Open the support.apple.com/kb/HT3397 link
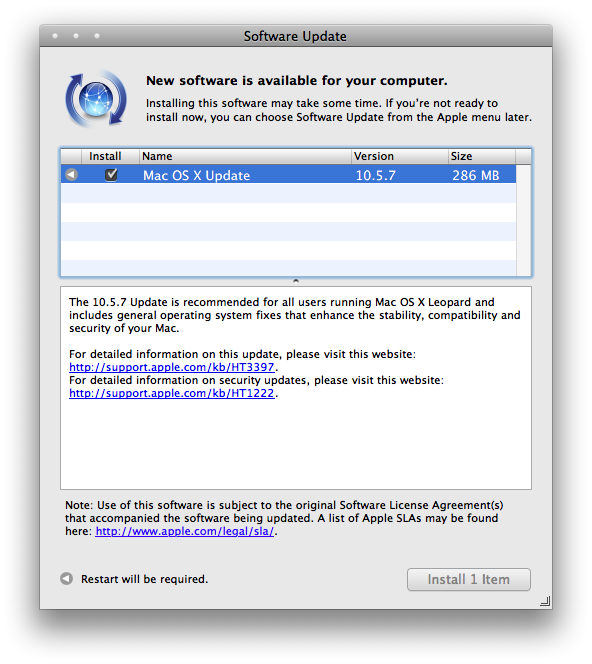 tap(172, 367)
